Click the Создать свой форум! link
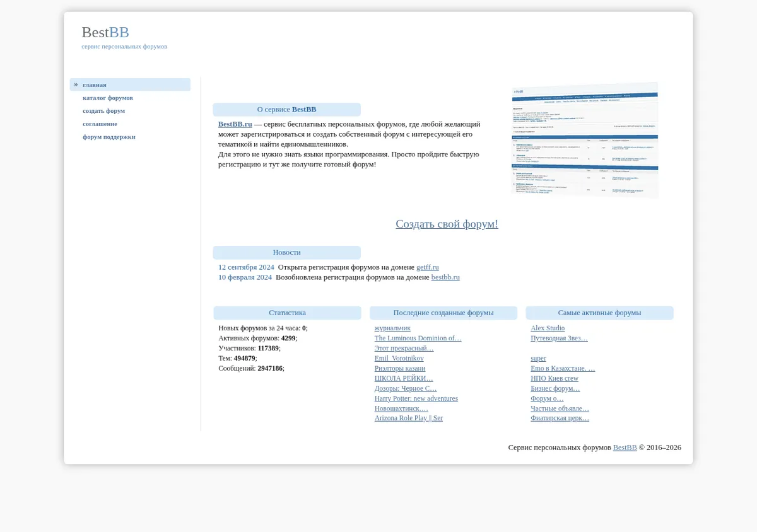Screen dimensions: 757x532 click(x=447, y=224)
